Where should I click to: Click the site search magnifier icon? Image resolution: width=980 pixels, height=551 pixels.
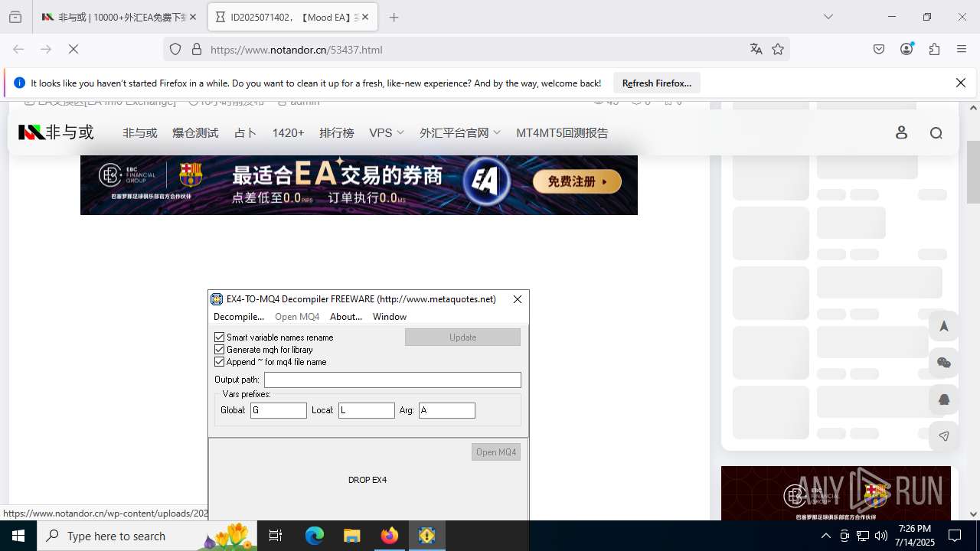936,132
